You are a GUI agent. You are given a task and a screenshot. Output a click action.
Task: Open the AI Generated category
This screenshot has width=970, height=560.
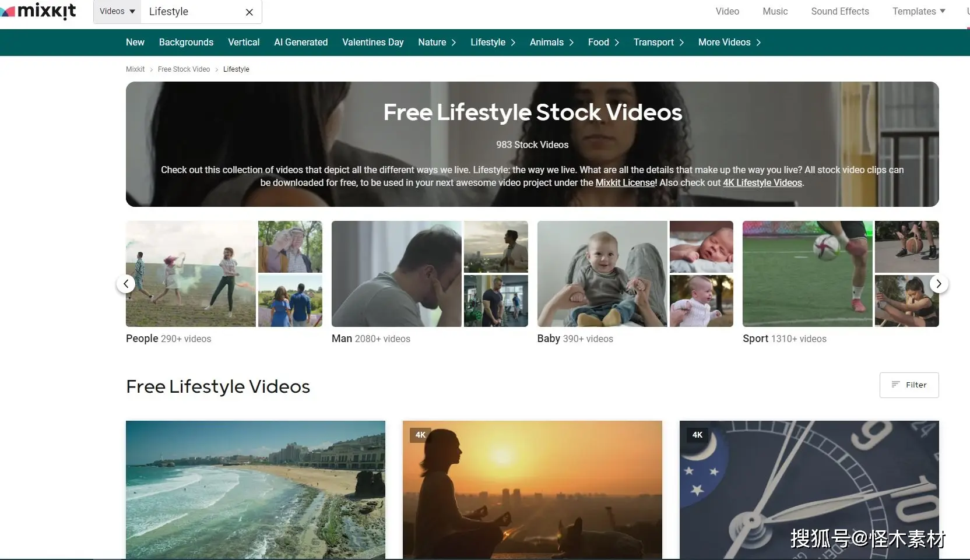tap(301, 42)
